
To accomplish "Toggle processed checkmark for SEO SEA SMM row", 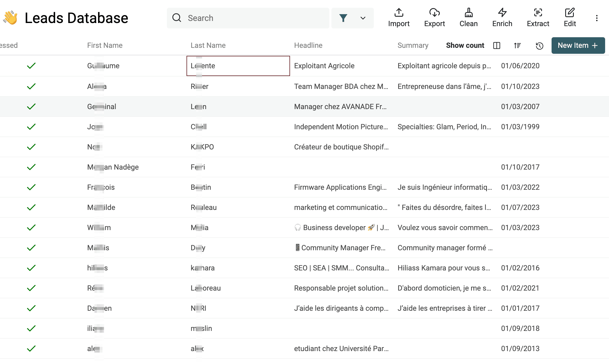I will (x=31, y=268).
